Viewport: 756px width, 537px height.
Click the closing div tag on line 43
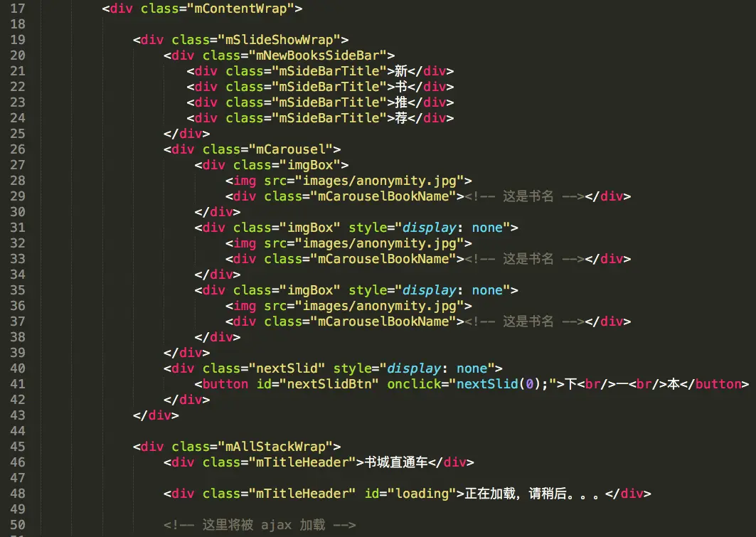[156, 415]
